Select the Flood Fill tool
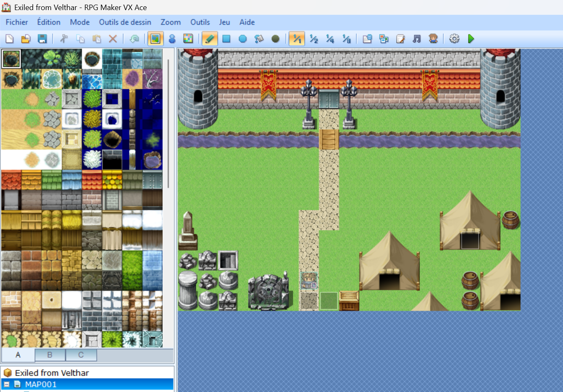The image size is (563, 392). [259, 39]
